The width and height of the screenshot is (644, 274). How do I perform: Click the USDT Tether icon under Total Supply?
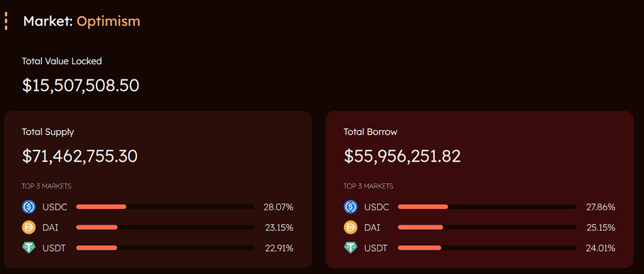pyautogui.click(x=29, y=248)
